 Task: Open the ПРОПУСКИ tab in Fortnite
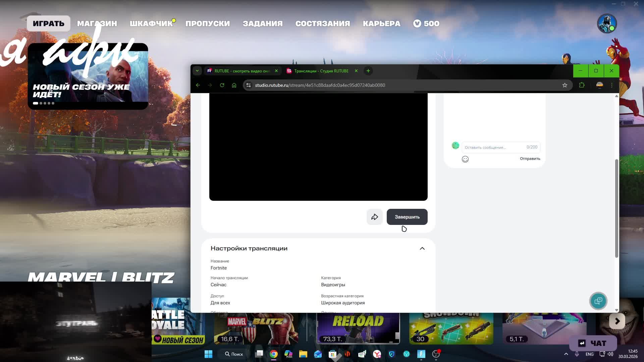point(208,23)
